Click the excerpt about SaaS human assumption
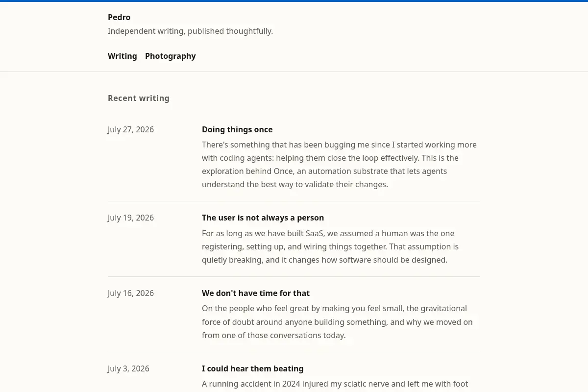Image resolution: width=588 pixels, height=392 pixels. point(331,246)
